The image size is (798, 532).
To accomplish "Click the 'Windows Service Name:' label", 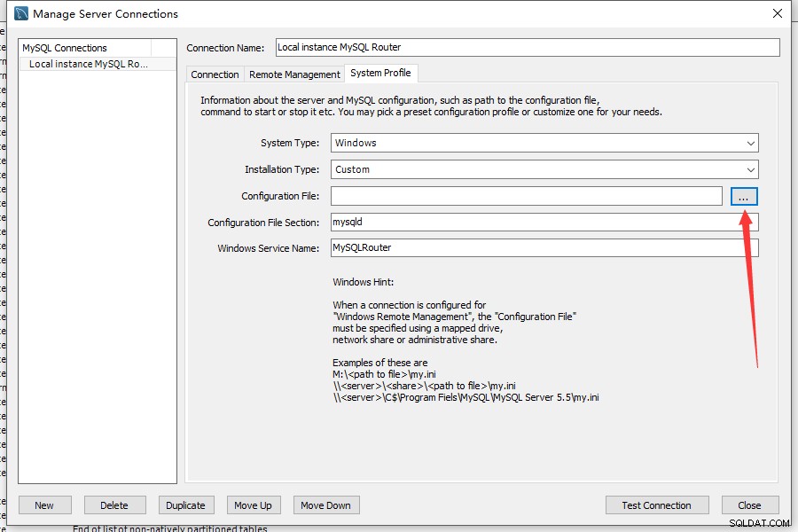I will tap(268, 248).
